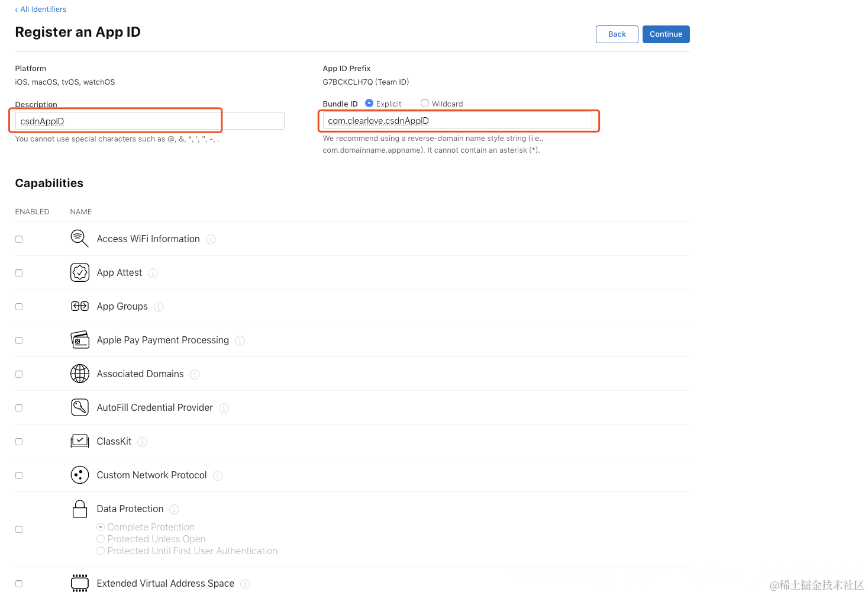Enable the App Attest capability checkbox
The height and width of the screenshot is (595, 868).
pos(19,273)
